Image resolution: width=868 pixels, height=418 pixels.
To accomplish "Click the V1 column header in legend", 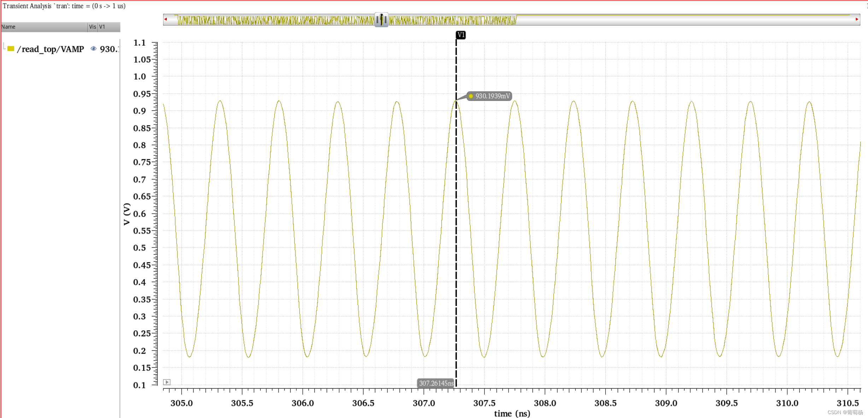I will click(x=102, y=27).
